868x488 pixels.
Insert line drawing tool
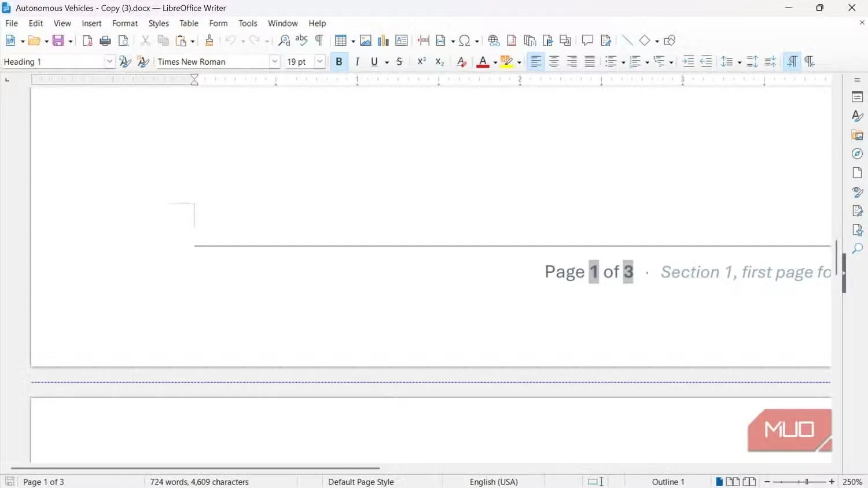627,40
